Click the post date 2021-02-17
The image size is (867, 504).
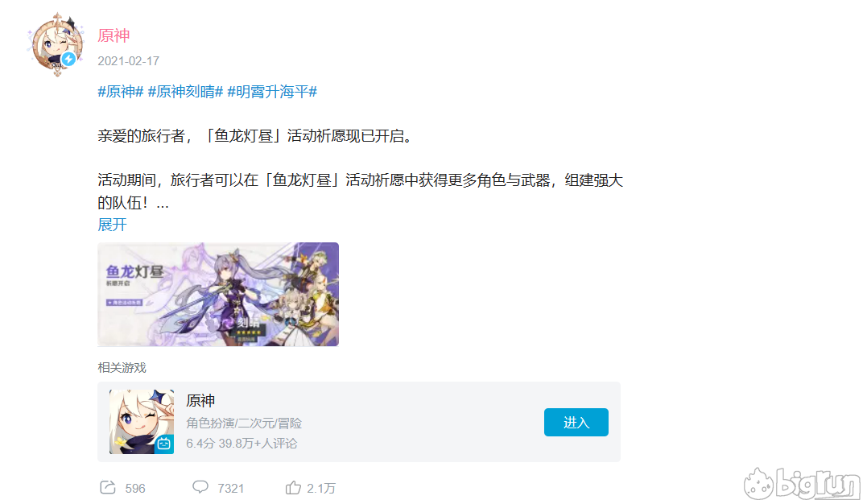129,61
